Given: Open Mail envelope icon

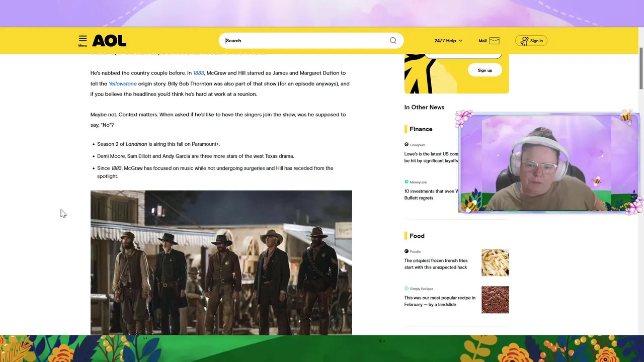Looking at the screenshot, I should [x=494, y=41].
